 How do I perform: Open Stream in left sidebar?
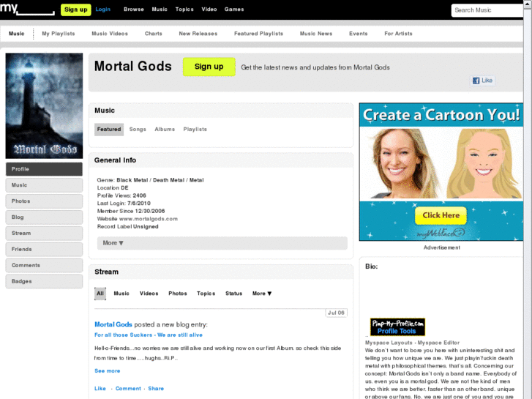click(x=44, y=234)
